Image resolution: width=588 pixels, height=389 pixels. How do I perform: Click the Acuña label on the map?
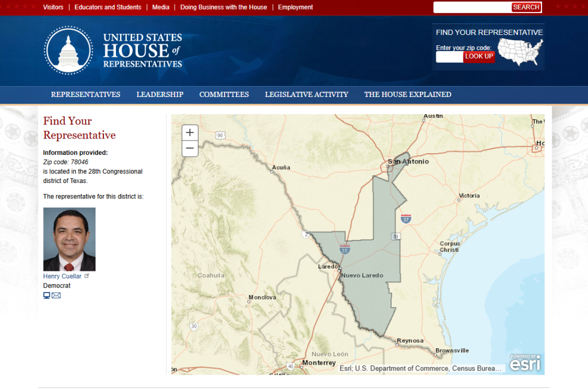[281, 168]
